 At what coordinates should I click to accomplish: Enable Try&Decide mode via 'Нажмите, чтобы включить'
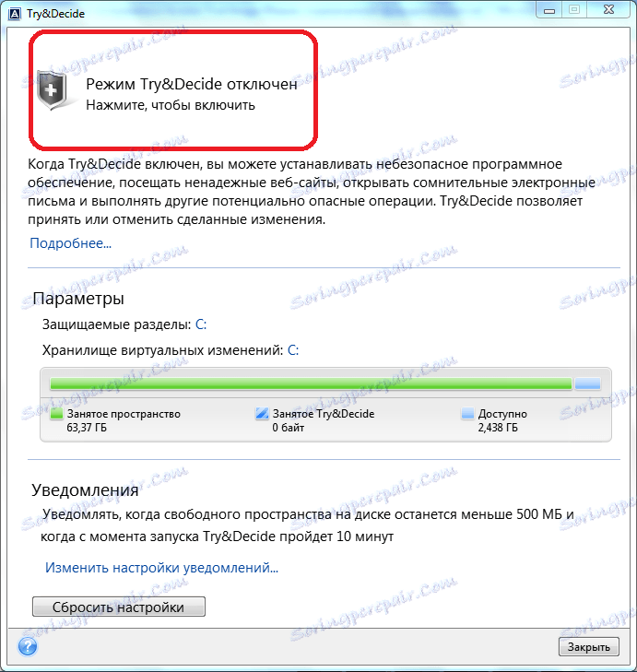point(171,105)
